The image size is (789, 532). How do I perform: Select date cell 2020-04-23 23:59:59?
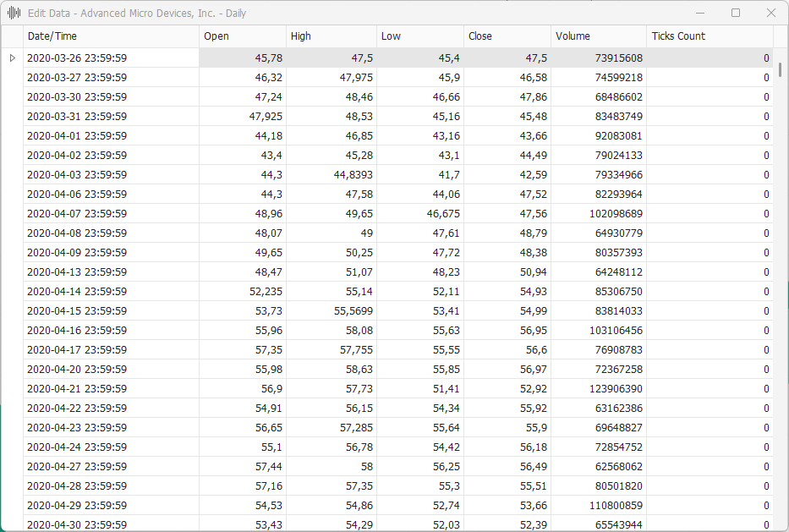(x=112, y=428)
